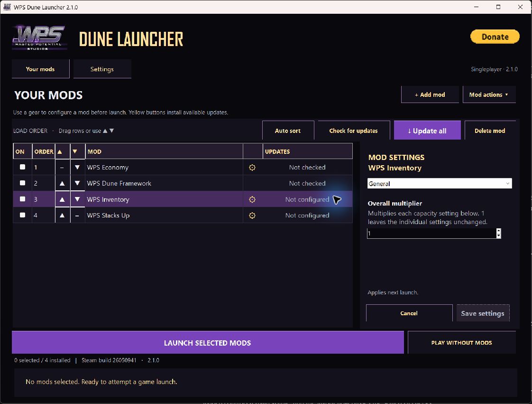Select the WPS Dune Framework row name
Screen dimensions: 532x404
[119, 183]
